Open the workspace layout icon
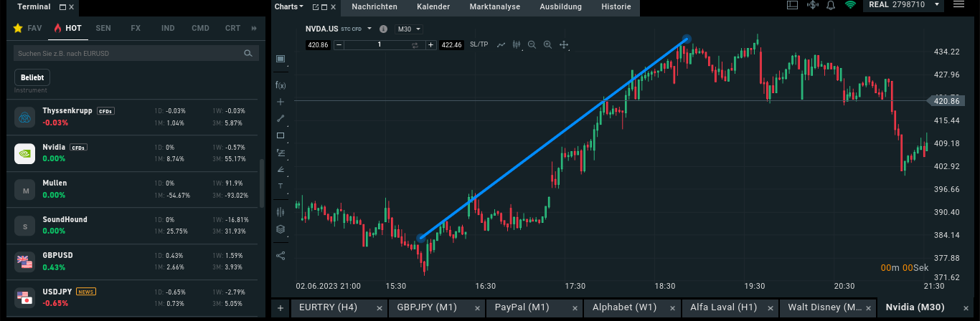Screen dimensions: 980x321 [x=793, y=5]
